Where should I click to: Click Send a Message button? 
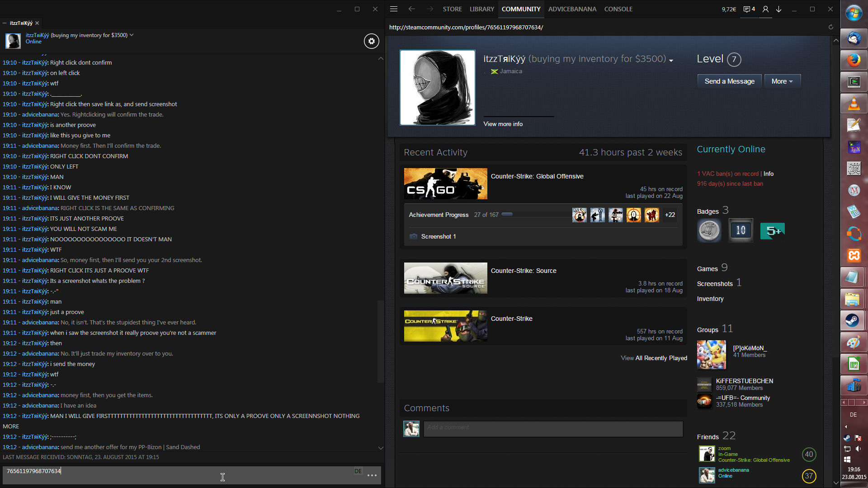(729, 81)
